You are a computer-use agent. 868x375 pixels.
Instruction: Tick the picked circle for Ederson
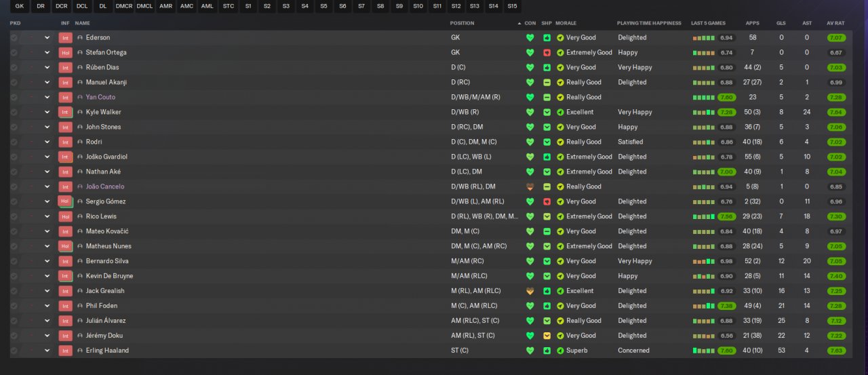tap(14, 38)
